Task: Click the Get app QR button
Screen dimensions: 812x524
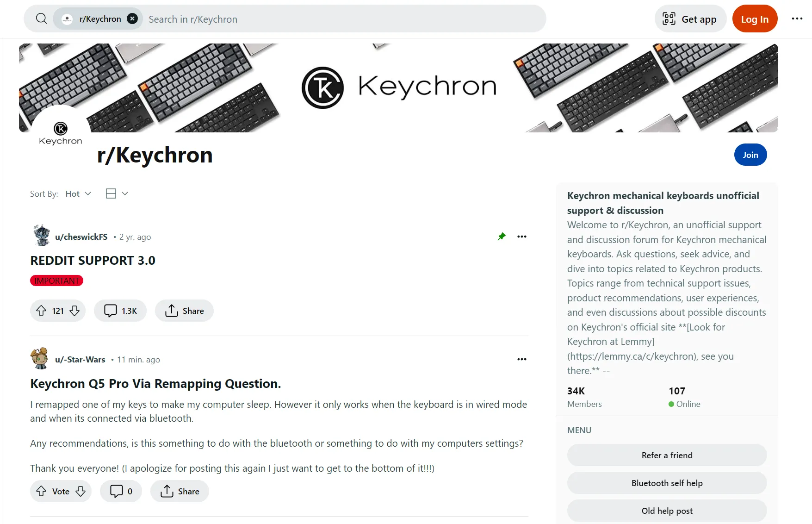Action: coord(690,19)
